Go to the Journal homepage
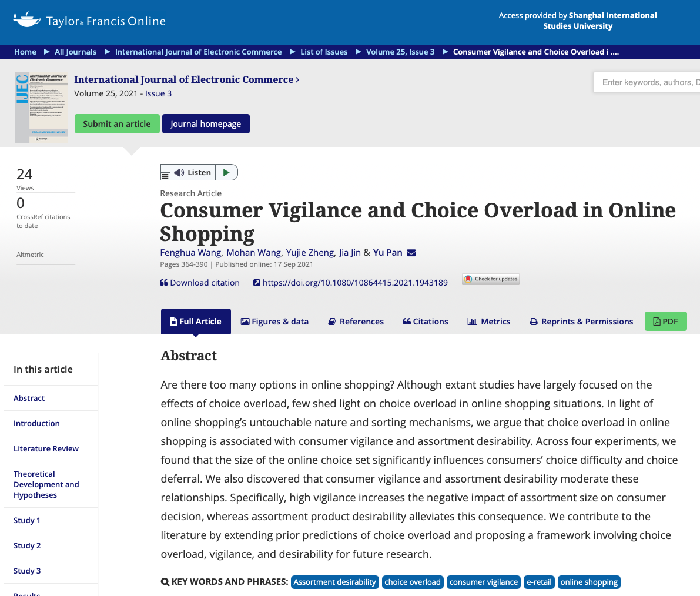Screen dimensions: 700x596 click(206, 124)
